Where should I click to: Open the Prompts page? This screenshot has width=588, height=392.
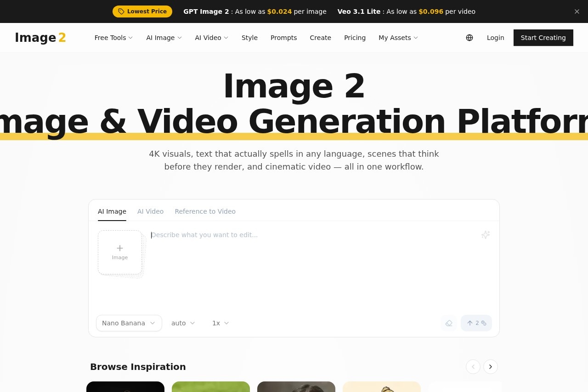click(x=283, y=38)
